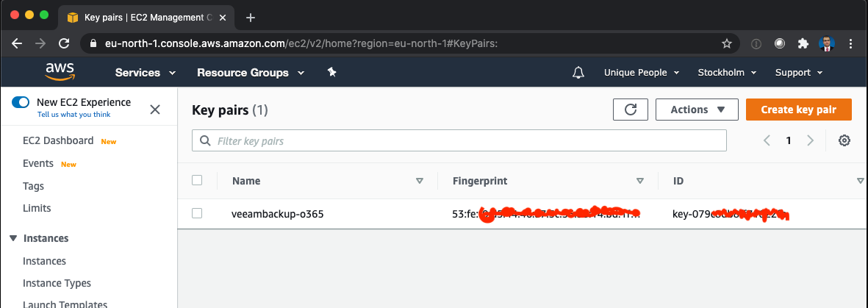This screenshot has width=868, height=308.
Task: Open Chrome three-dot menu
Action: pyautogui.click(x=850, y=43)
